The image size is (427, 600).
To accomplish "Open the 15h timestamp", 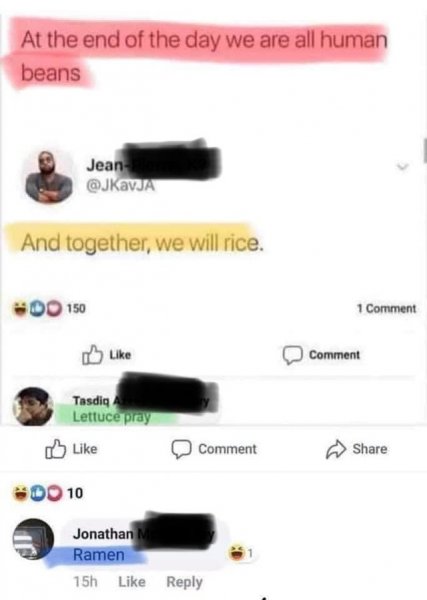I will click(x=85, y=582).
